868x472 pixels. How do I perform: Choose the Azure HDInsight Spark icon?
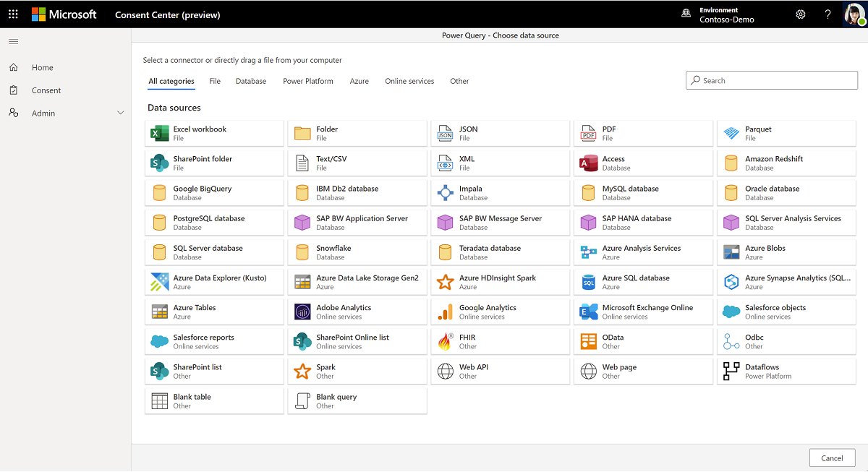pos(446,282)
